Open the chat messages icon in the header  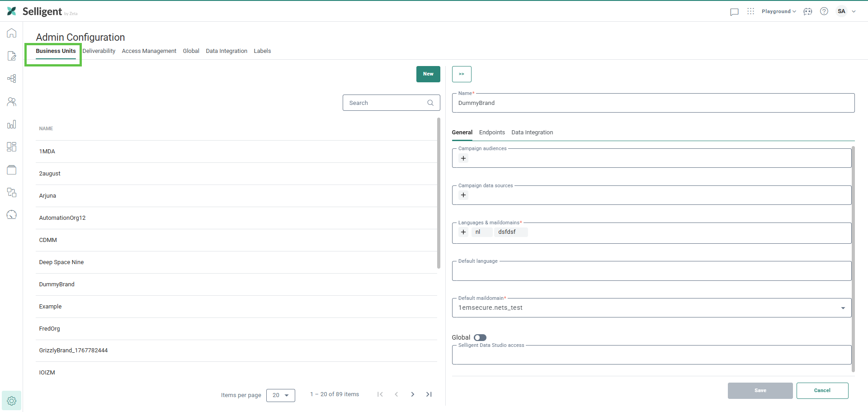[x=734, y=12]
